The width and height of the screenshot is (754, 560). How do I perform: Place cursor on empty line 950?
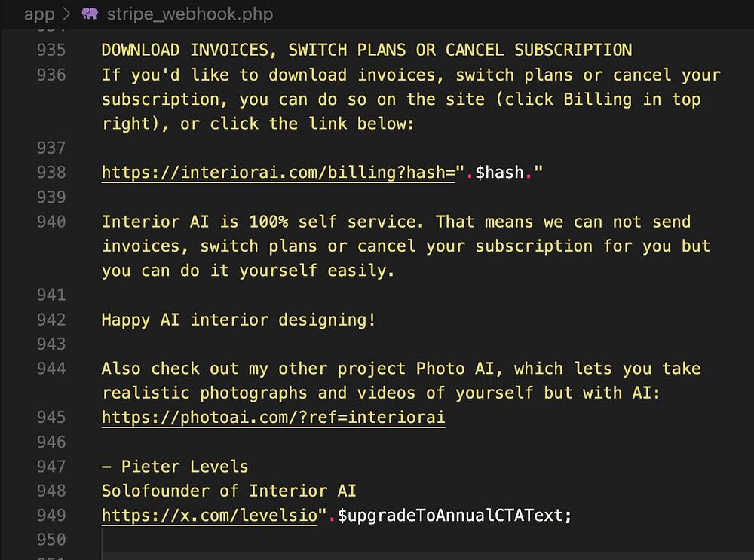423,540
